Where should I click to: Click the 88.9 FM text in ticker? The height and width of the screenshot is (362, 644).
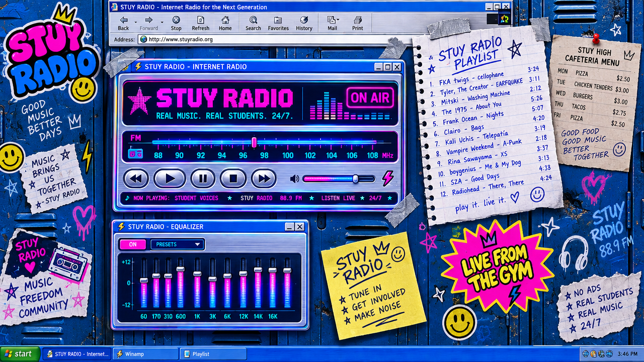291,198
